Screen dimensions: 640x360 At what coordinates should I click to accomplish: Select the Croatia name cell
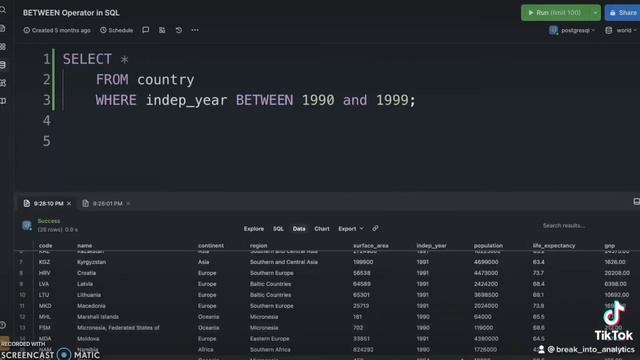coord(87,273)
